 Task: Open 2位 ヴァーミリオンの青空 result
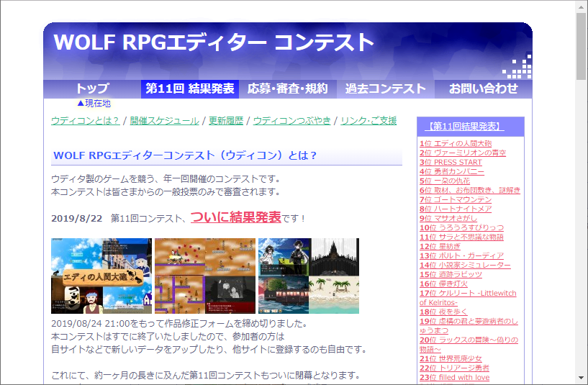[x=462, y=153]
